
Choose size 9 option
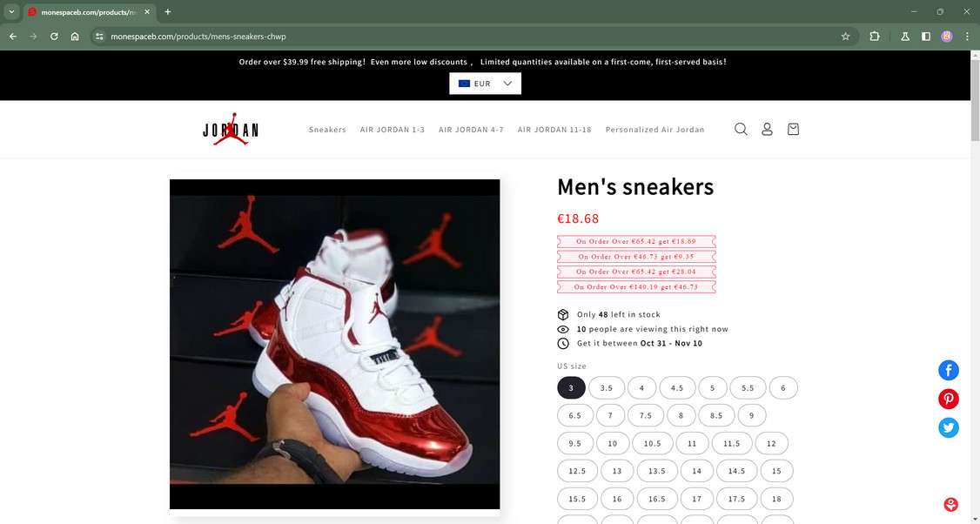[752, 415]
